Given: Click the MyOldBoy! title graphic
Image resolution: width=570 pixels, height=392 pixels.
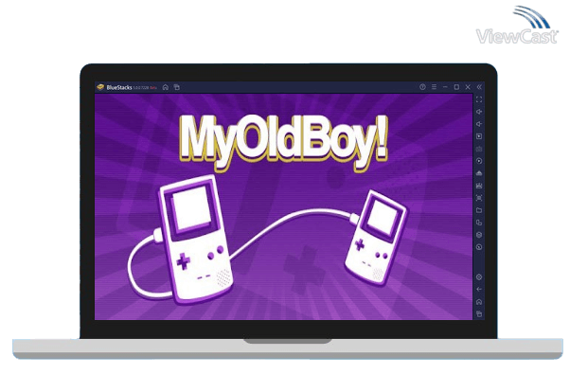Looking at the screenshot, I should coord(283,143).
